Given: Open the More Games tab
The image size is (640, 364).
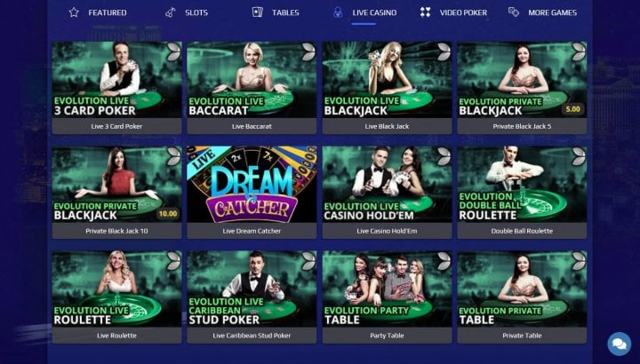Looking at the screenshot, I should pos(542,12).
